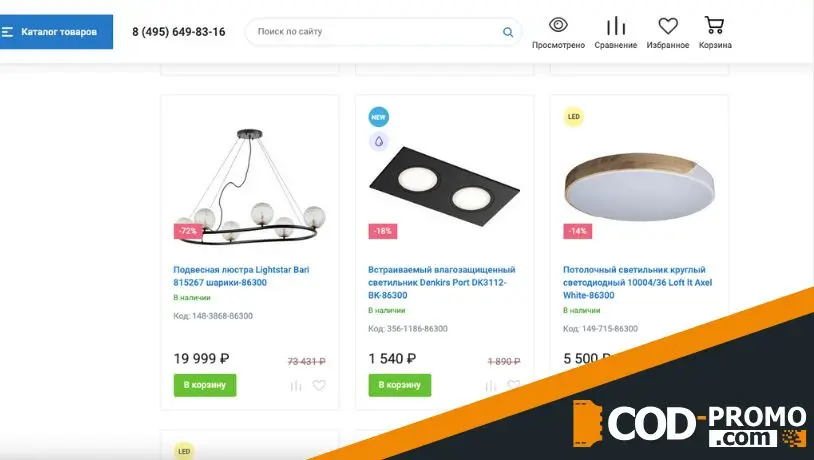Click the LED badge on Loft It Axel

573,117
